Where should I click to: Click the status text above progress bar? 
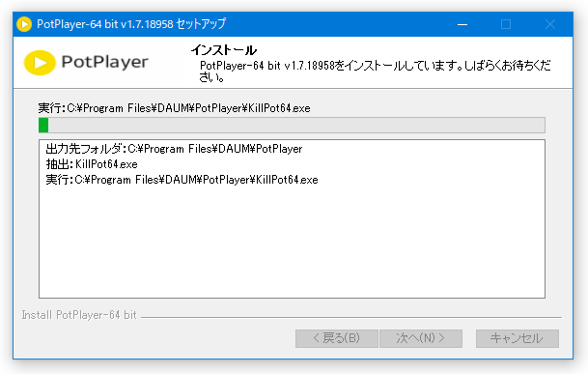[175, 108]
